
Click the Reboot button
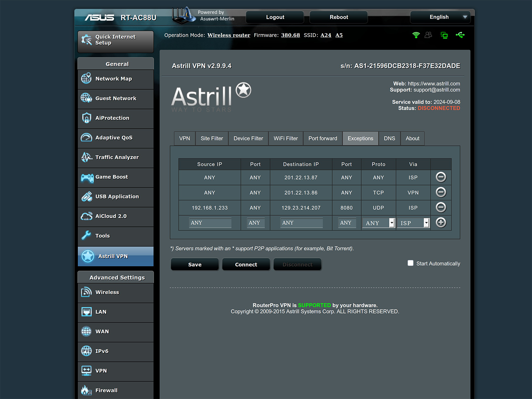click(338, 17)
